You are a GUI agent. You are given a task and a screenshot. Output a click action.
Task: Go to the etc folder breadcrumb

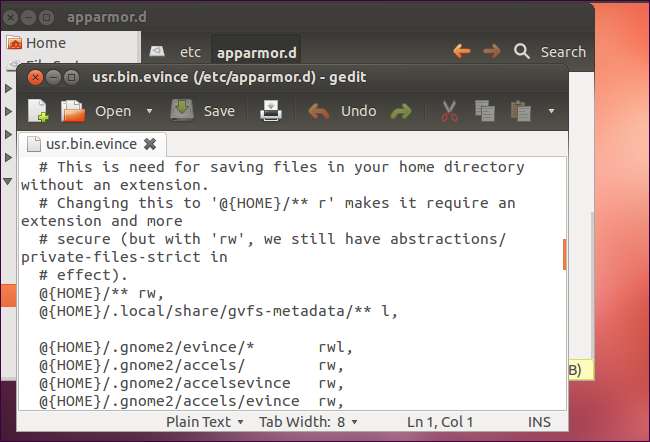(x=190, y=51)
